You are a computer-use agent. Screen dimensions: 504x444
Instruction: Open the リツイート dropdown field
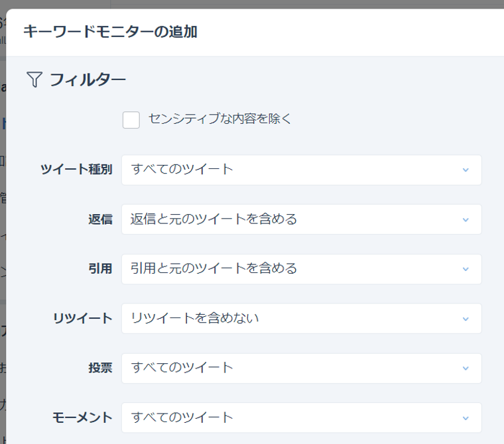(301, 319)
